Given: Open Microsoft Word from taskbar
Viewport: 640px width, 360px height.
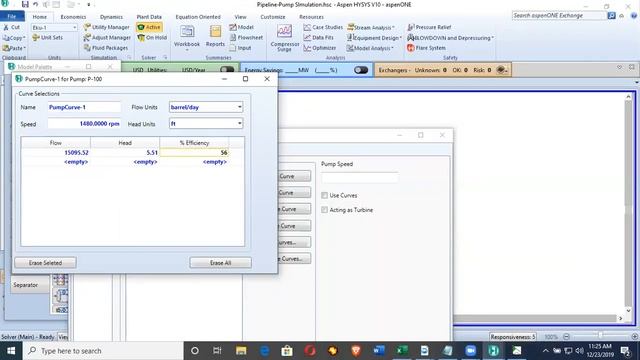Looking at the screenshot, I should point(379,351).
